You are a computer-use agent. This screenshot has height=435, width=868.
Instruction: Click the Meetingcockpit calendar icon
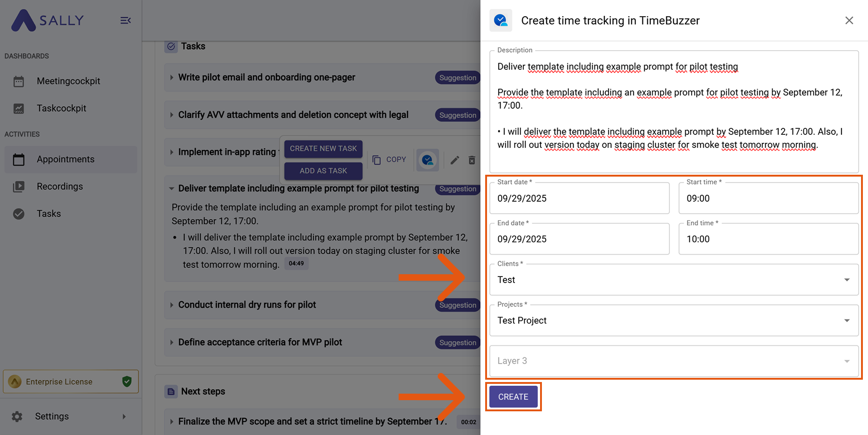coord(19,81)
